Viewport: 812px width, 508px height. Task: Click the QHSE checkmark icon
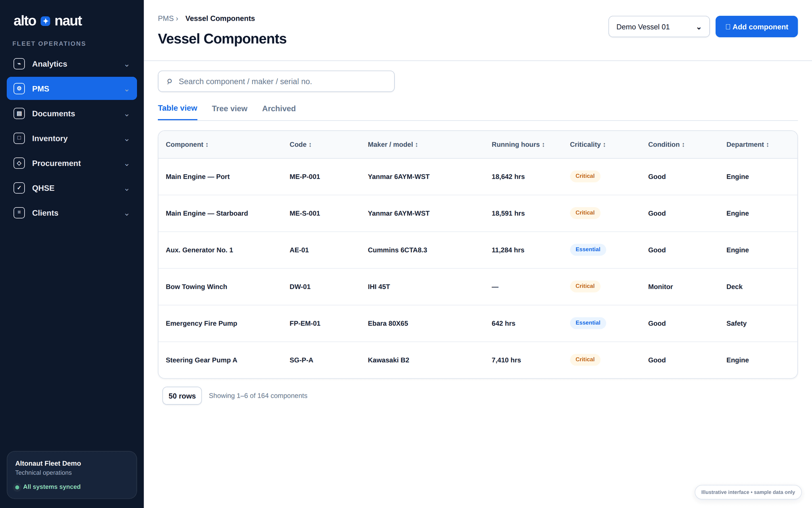(x=19, y=188)
